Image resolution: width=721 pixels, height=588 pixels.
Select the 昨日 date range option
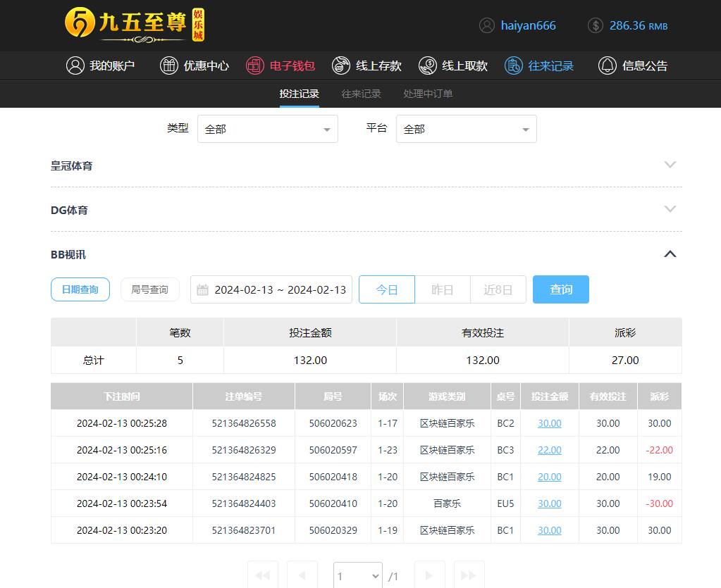(x=442, y=289)
